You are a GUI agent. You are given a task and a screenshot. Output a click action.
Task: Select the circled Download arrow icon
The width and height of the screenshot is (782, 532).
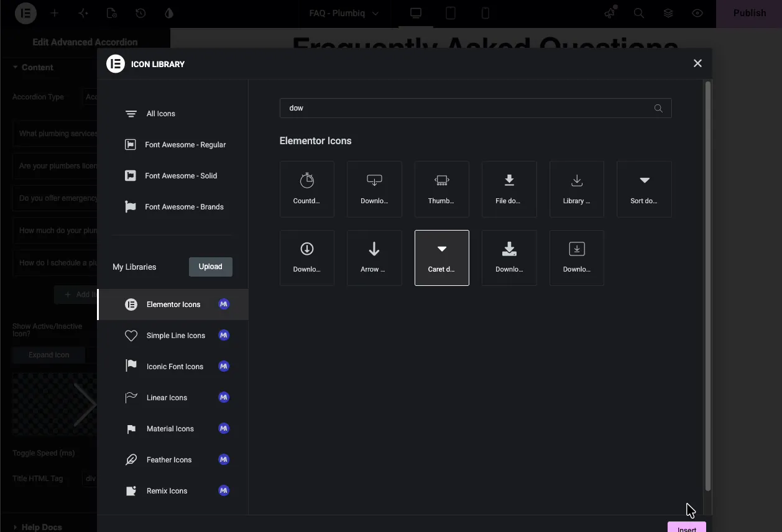[x=307, y=258]
